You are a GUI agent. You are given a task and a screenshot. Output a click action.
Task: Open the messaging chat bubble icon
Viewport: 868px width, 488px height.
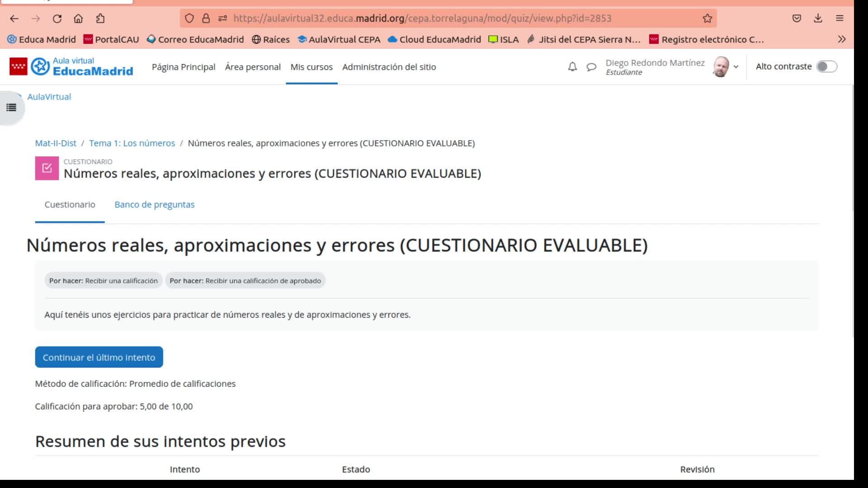(x=591, y=67)
